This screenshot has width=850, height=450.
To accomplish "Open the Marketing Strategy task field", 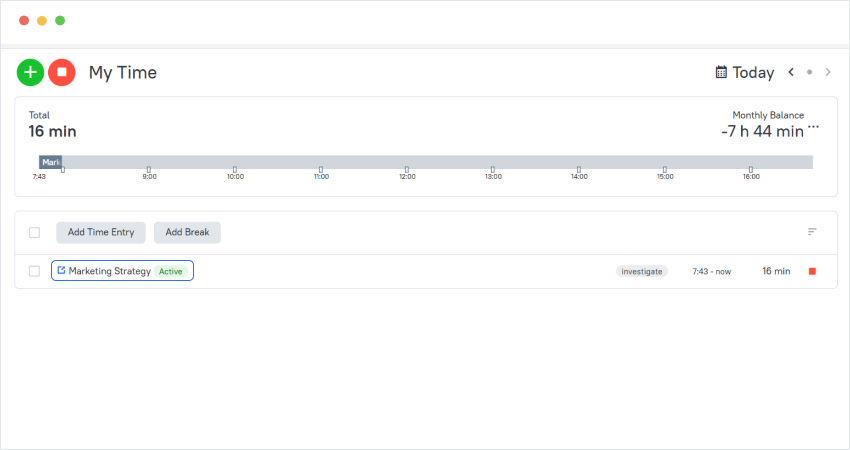I will click(x=123, y=271).
